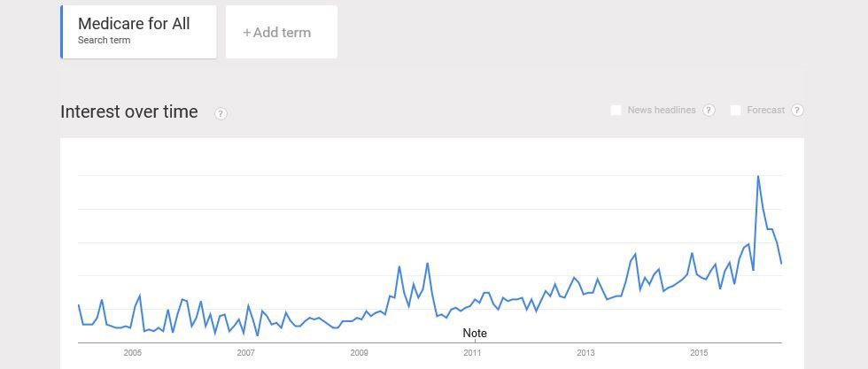
Task: Enable the News headlines checkbox
Action: 616,111
